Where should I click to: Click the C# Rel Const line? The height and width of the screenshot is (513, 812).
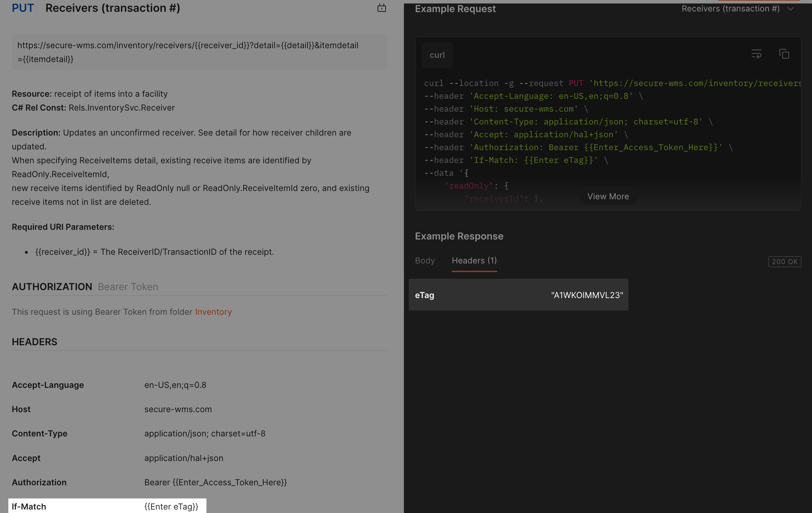[x=93, y=108]
